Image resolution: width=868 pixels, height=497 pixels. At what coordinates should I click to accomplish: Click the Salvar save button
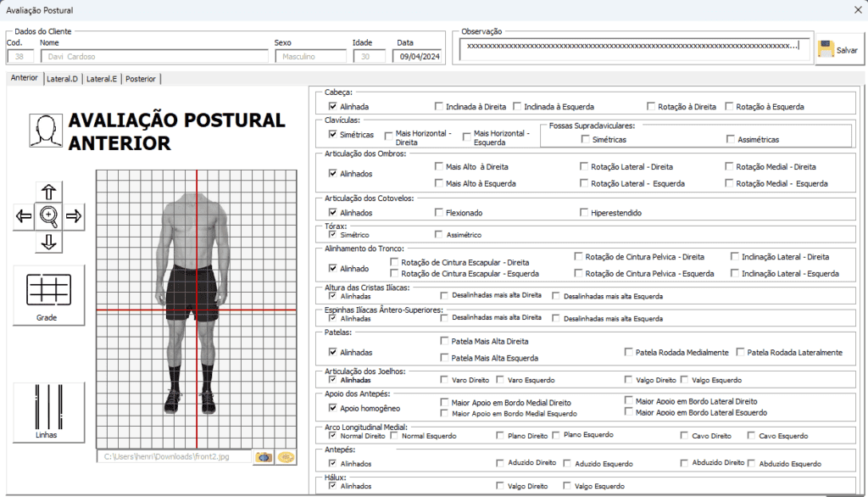tap(839, 49)
